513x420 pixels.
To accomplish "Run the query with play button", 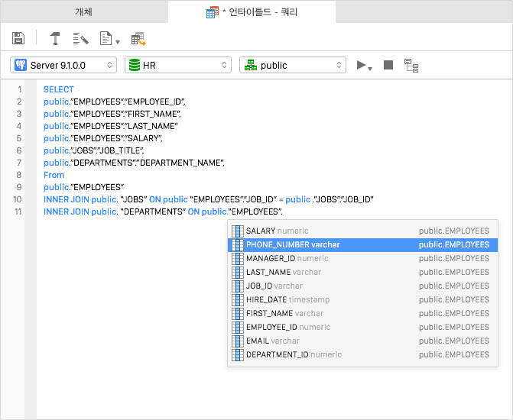I will [x=362, y=66].
